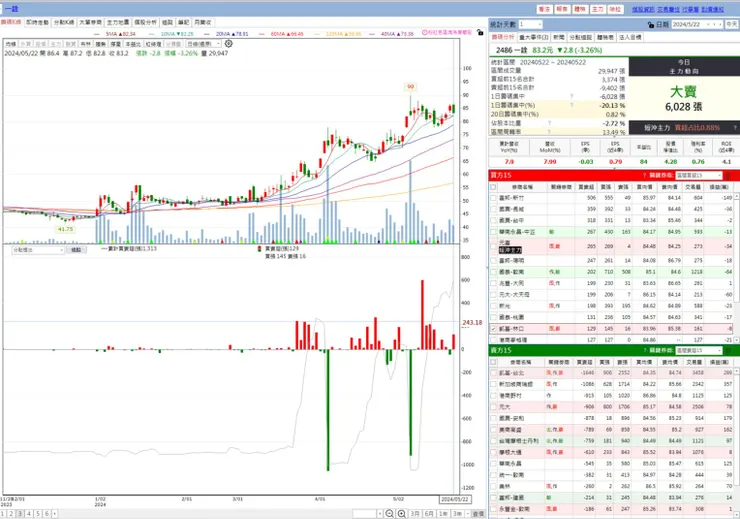740x519 pixels.
Task: Click the empty input field at chart bottom
Action: (x=364, y=513)
